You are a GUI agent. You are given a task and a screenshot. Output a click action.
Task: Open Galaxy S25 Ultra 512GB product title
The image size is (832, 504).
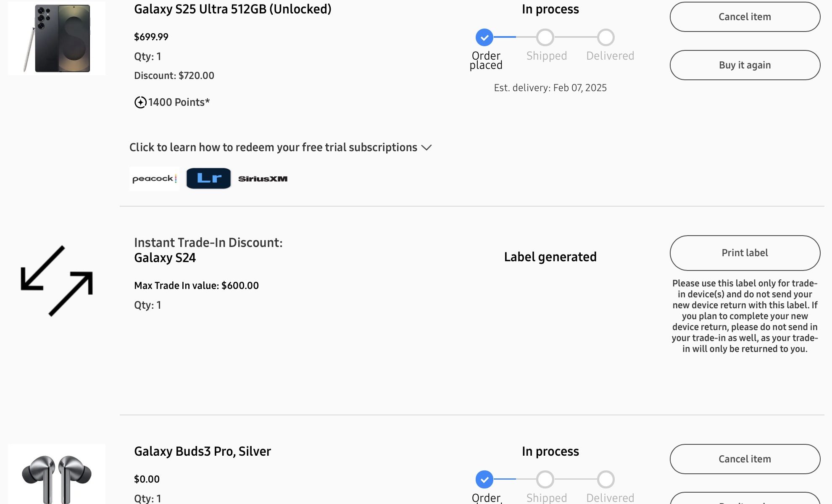[233, 9]
